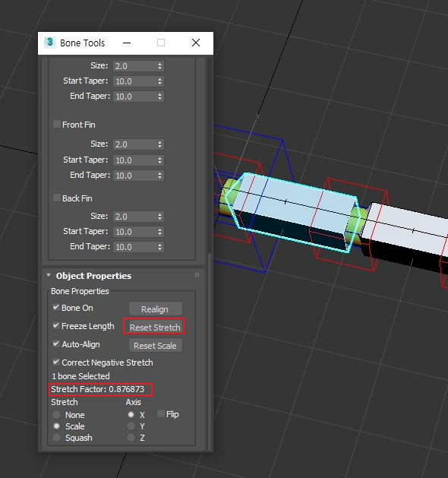Choose the Y axis radio button

coord(131,426)
